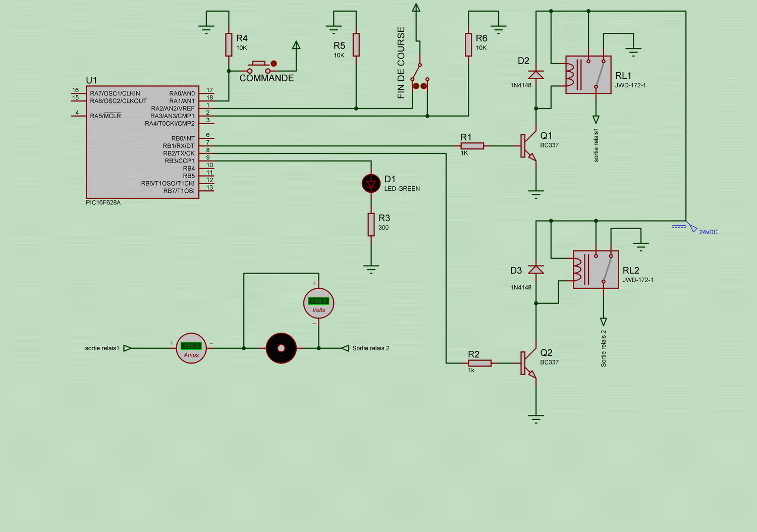Click the LED-GREEN label
The height and width of the screenshot is (532, 757).
[402, 189]
